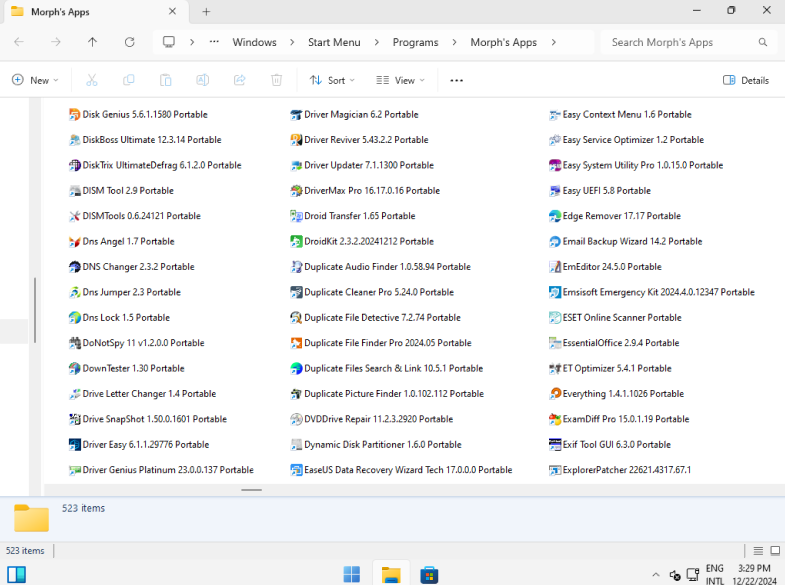Expand the chevron after Windows breadcrumb
Image resolution: width=785 pixels, height=585 pixels.
click(292, 43)
